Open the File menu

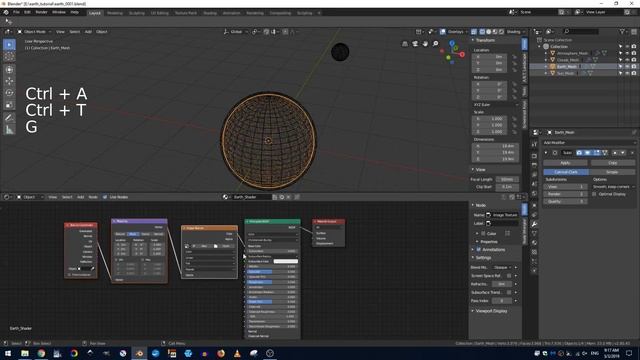[16, 12]
